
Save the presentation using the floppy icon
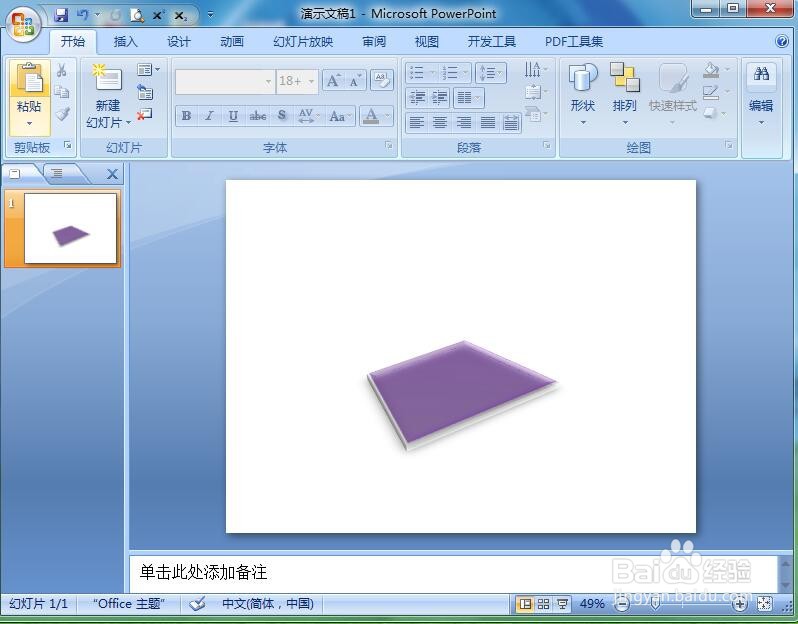(x=61, y=15)
